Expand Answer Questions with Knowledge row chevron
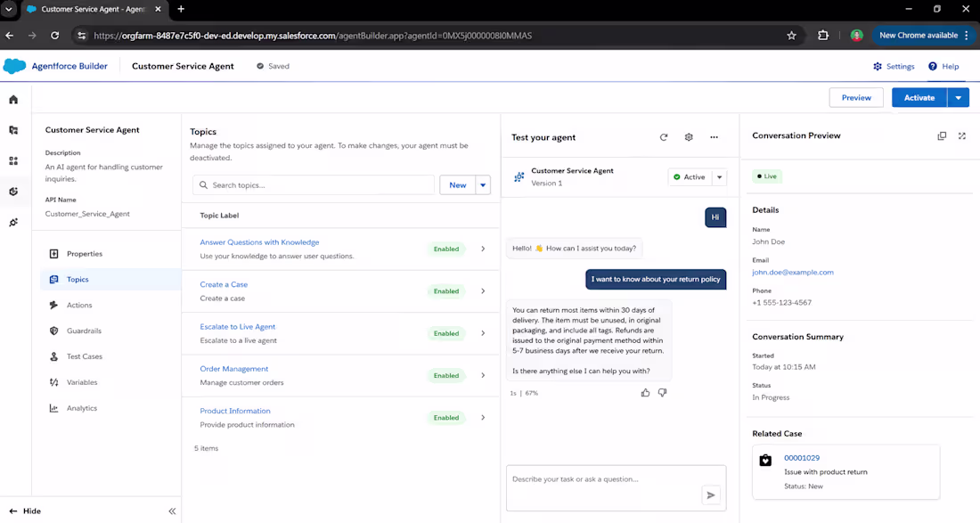 click(483, 249)
